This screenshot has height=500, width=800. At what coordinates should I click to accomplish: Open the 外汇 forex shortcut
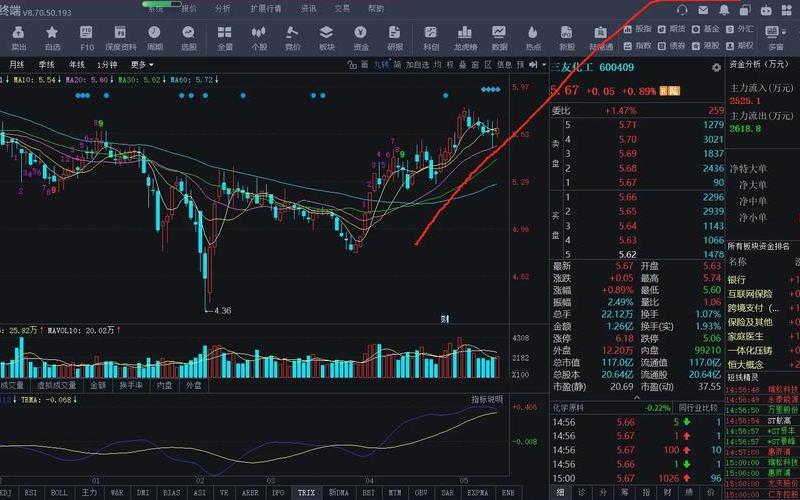[x=740, y=29]
